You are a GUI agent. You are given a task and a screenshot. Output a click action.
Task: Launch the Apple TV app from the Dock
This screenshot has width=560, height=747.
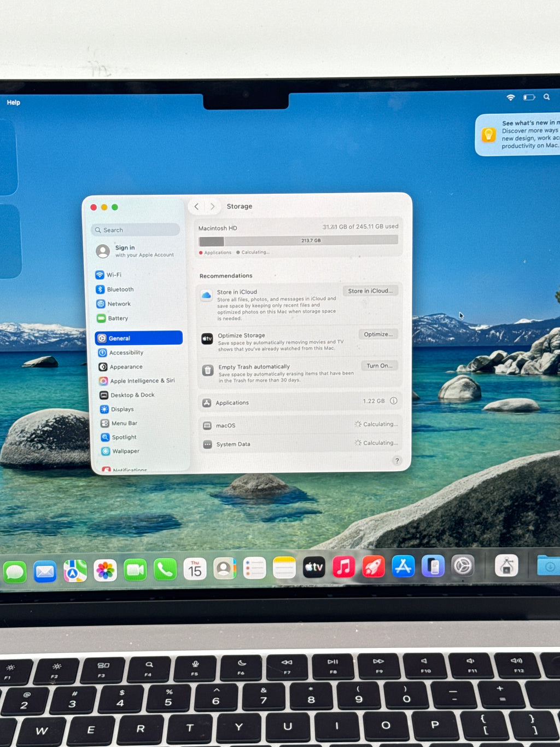pyautogui.click(x=314, y=568)
